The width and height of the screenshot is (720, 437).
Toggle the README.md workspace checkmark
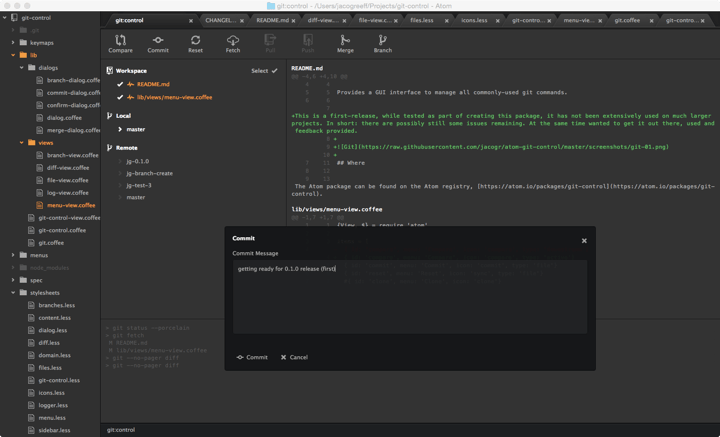120,85
